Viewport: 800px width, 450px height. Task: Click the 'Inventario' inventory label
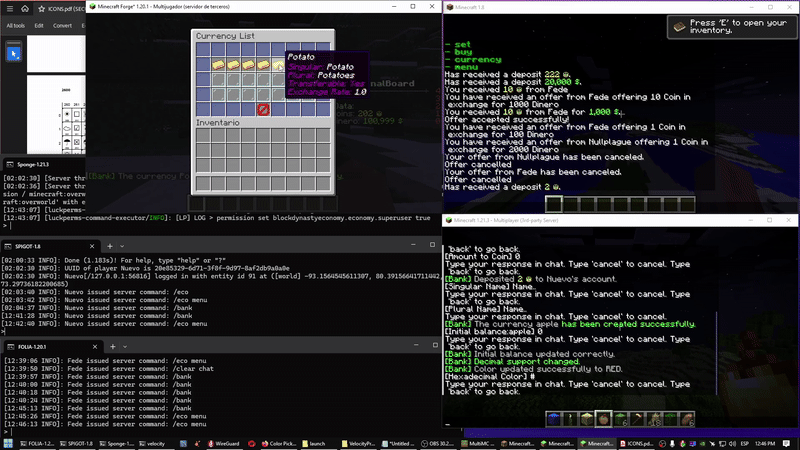[217, 123]
